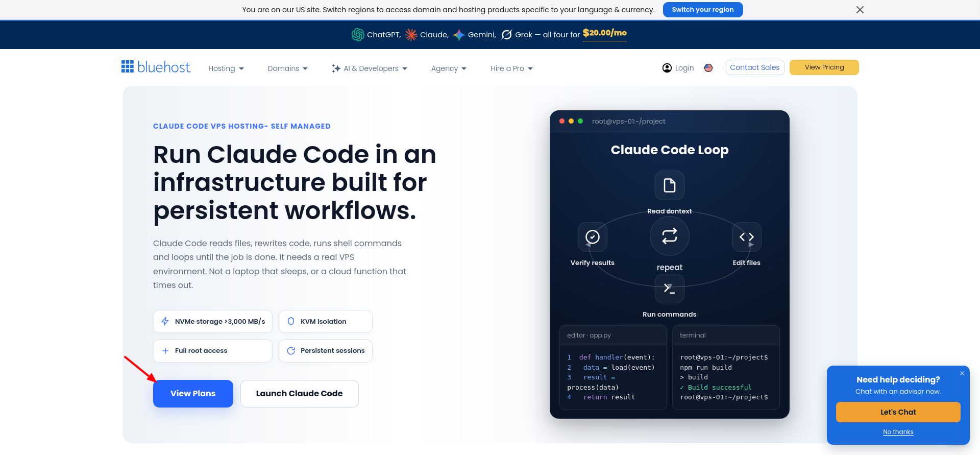
Task: Click the repeat loop icon
Action: click(670, 236)
